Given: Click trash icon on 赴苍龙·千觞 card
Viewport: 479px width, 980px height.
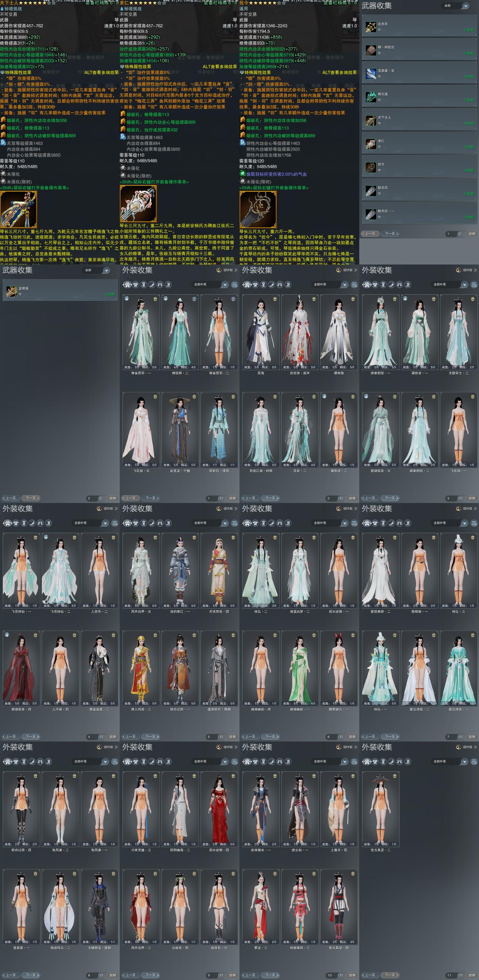Looking at the screenshot, I should 194,397.
